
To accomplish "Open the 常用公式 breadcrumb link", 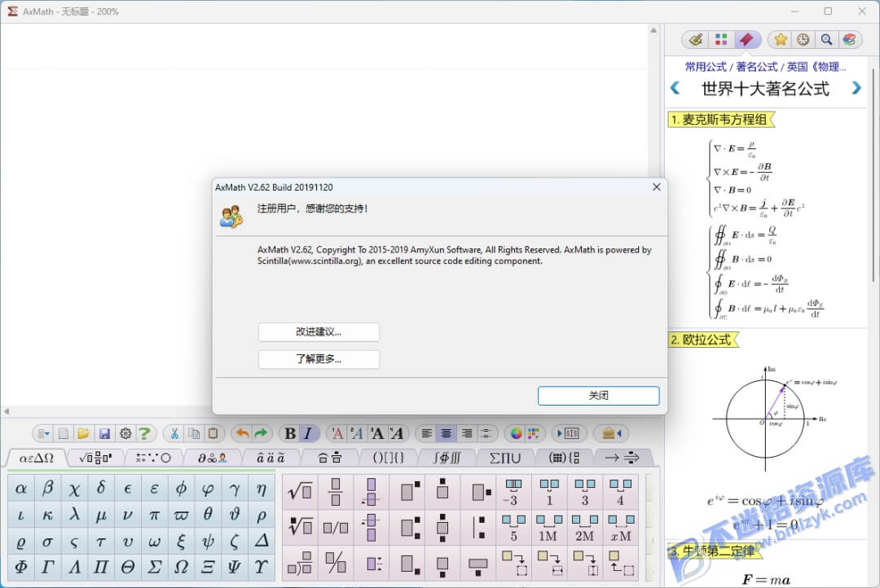I will (x=706, y=67).
